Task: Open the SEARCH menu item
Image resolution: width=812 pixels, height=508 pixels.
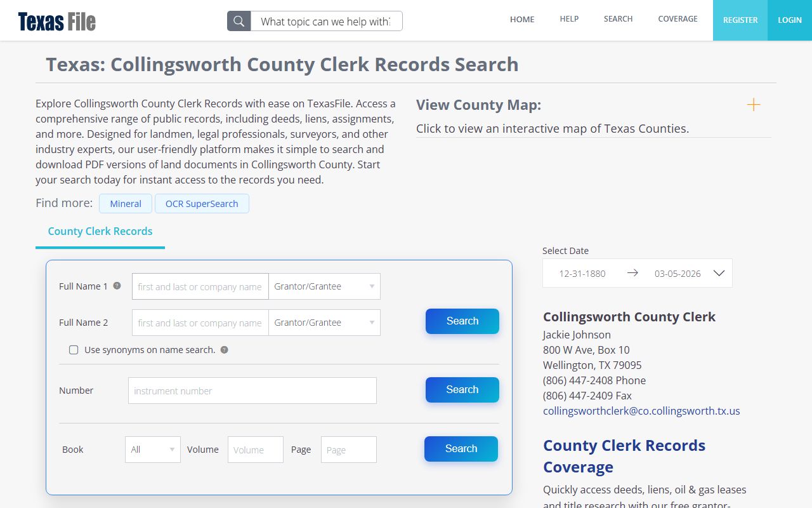Action: click(618, 19)
